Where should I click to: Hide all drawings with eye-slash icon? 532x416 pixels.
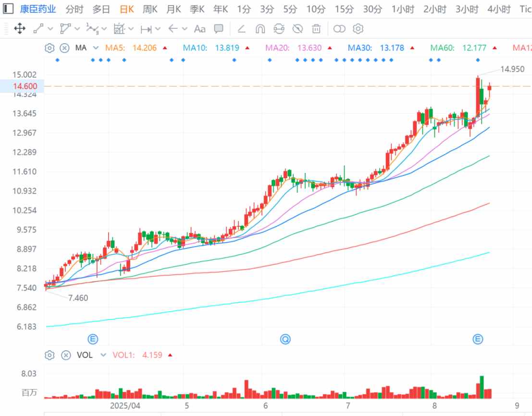pos(297,29)
